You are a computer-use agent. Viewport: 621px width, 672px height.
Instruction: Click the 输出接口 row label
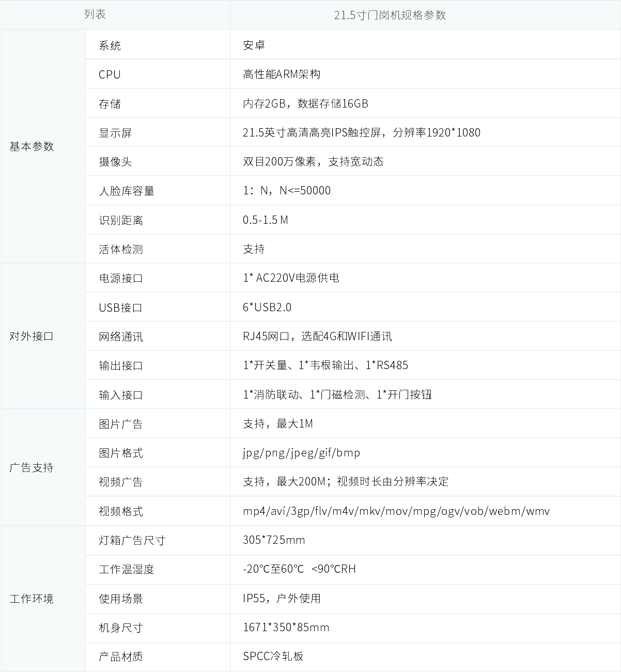click(121, 365)
